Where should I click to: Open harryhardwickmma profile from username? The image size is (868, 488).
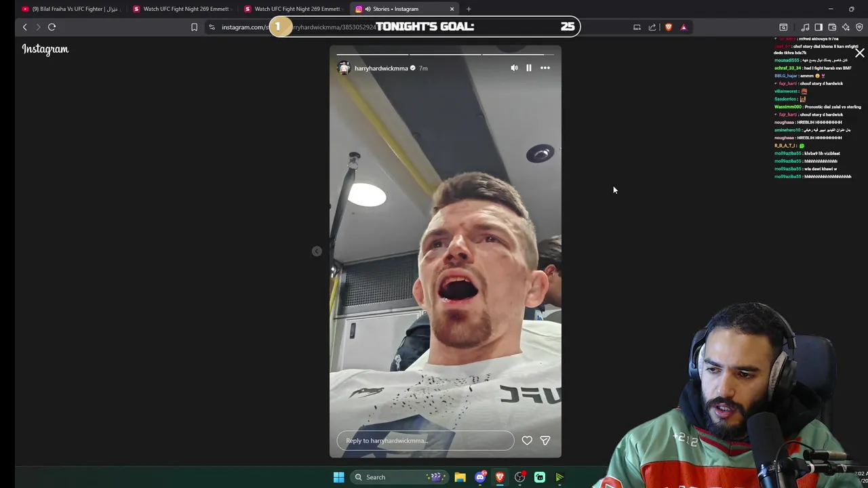click(381, 68)
